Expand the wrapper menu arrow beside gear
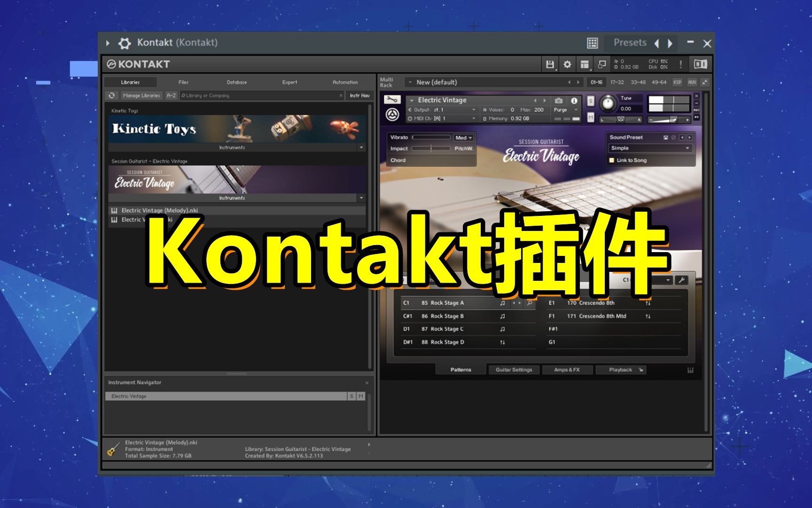The height and width of the screenshot is (508, 812). coord(108,43)
